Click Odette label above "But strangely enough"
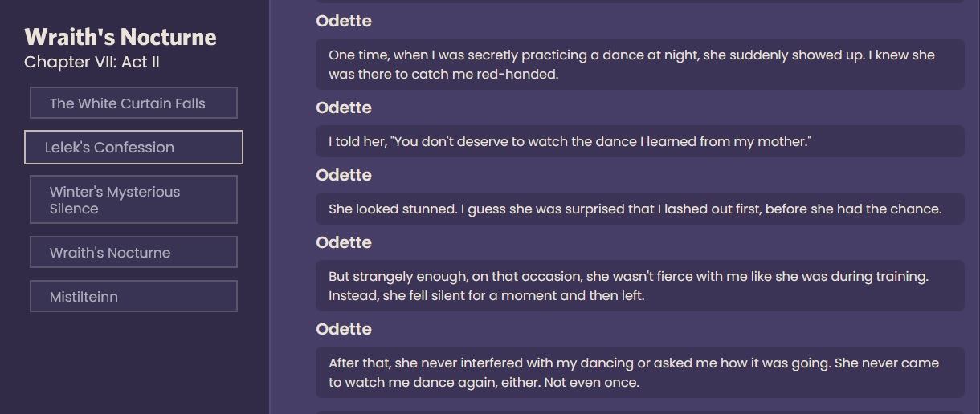The width and height of the screenshot is (980, 414). pos(344,242)
